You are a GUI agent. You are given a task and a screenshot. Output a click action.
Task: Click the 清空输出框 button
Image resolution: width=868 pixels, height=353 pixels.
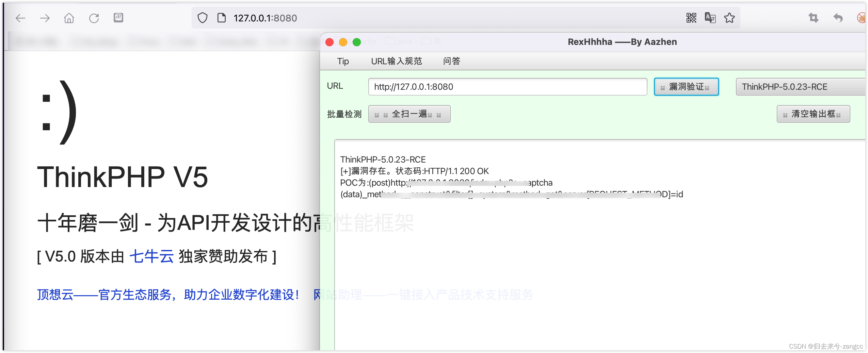813,114
